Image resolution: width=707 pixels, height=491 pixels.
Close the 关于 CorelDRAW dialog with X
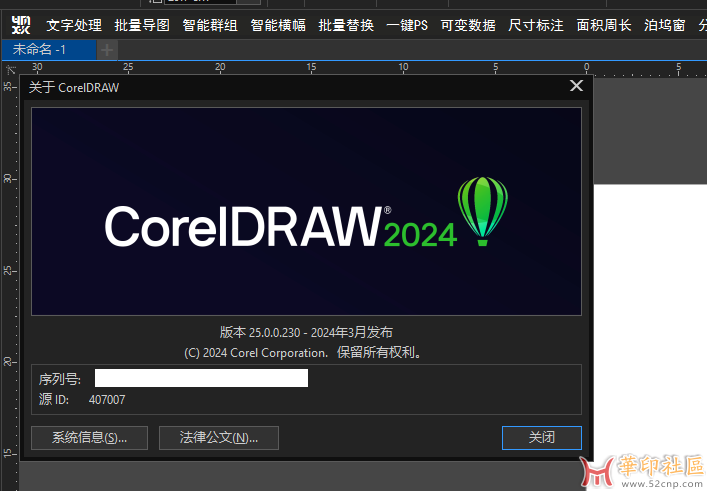coord(576,86)
